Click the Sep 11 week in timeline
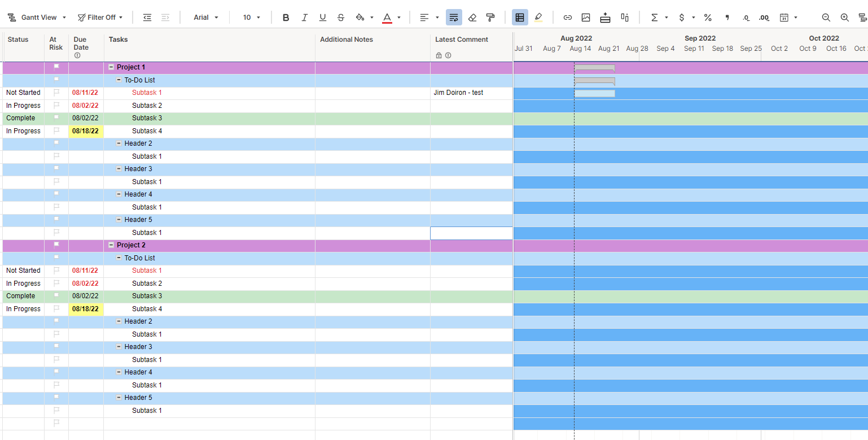 coord(694,49)
